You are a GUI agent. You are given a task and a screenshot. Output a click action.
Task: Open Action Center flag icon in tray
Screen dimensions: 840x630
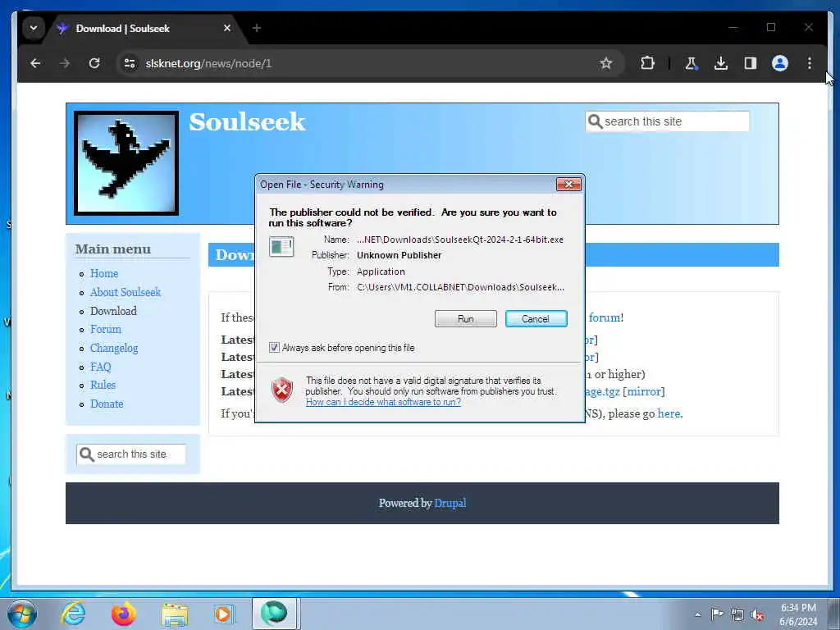[x=717, y=614]
